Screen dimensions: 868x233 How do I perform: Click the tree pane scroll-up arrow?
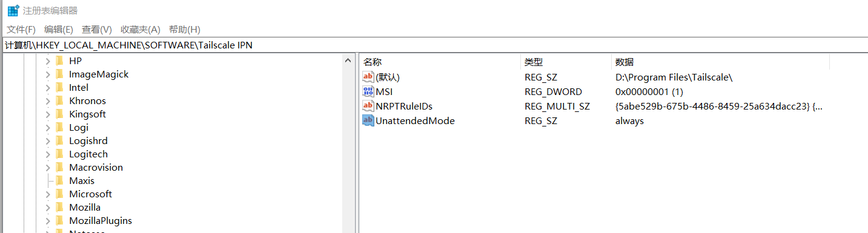(348, 61)
